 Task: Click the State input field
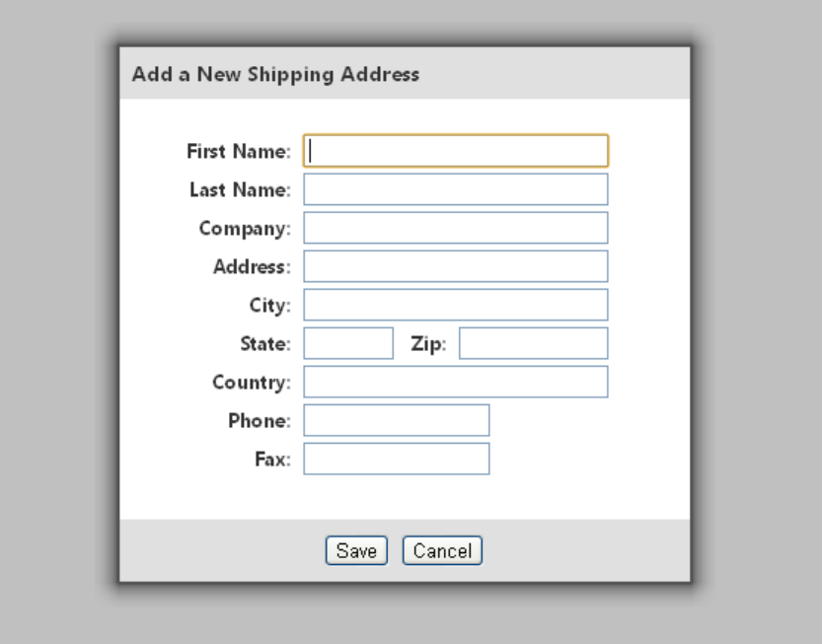coord(348,343)
